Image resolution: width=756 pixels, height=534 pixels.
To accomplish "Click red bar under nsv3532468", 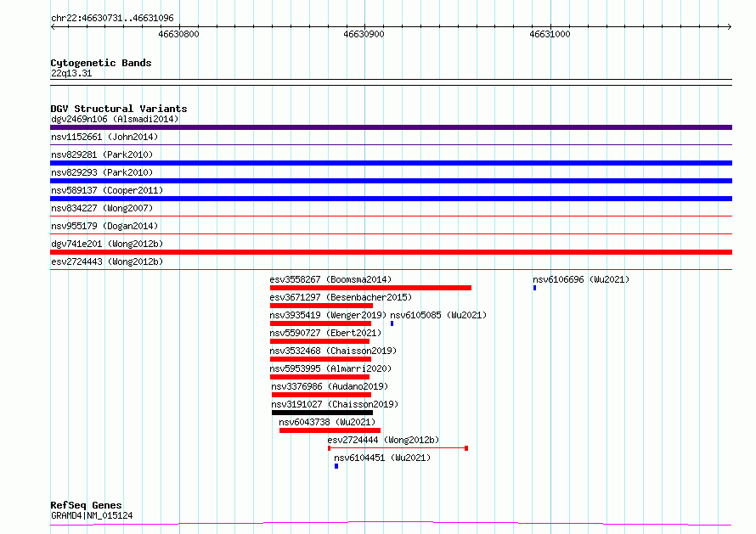I will coord(320,359).
